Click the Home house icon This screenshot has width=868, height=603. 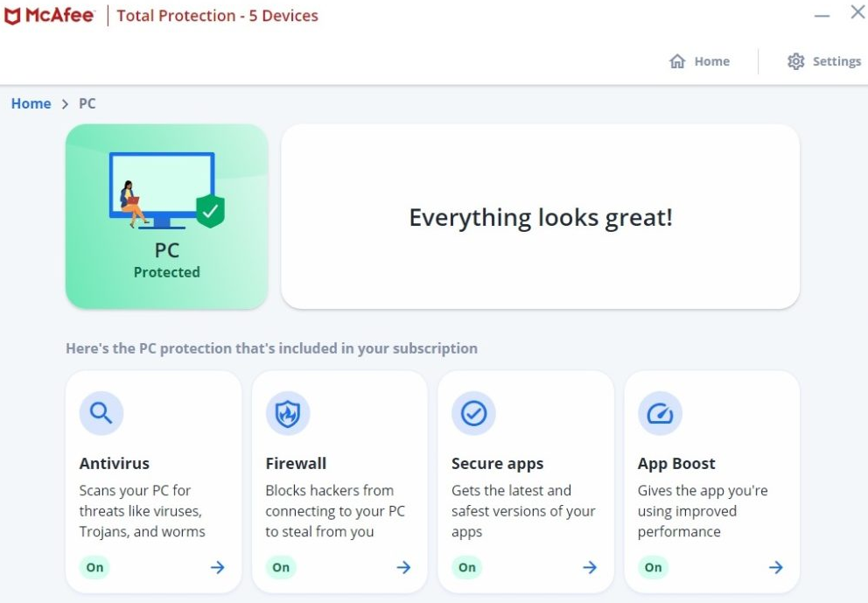(676, 61)
